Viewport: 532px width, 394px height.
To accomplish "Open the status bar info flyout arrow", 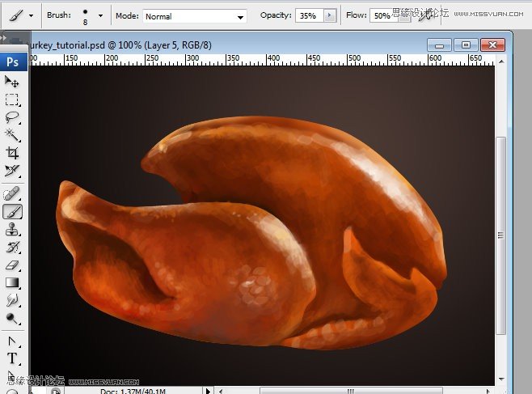I will pyautogui.click(x=208, y=391).
